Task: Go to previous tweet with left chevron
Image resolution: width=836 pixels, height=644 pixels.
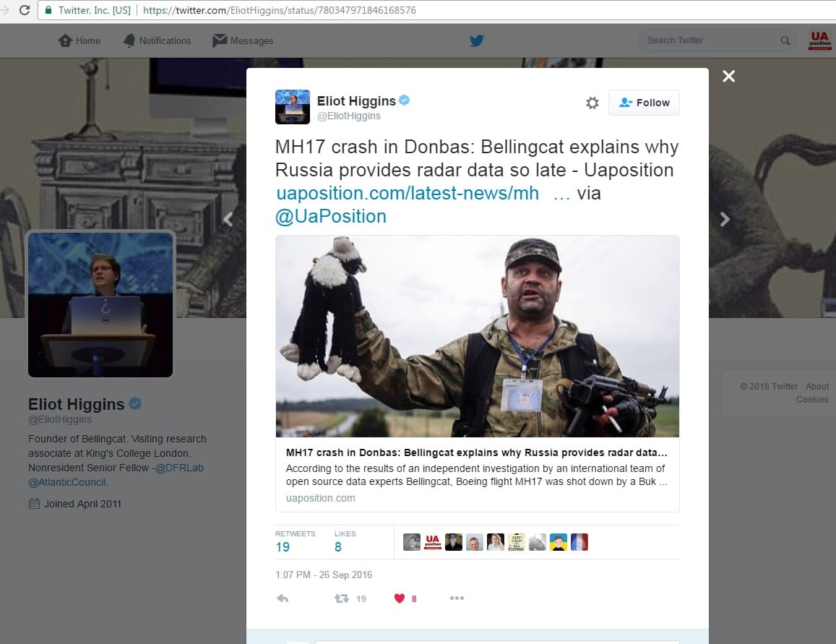Action: (x=228, y=220)
